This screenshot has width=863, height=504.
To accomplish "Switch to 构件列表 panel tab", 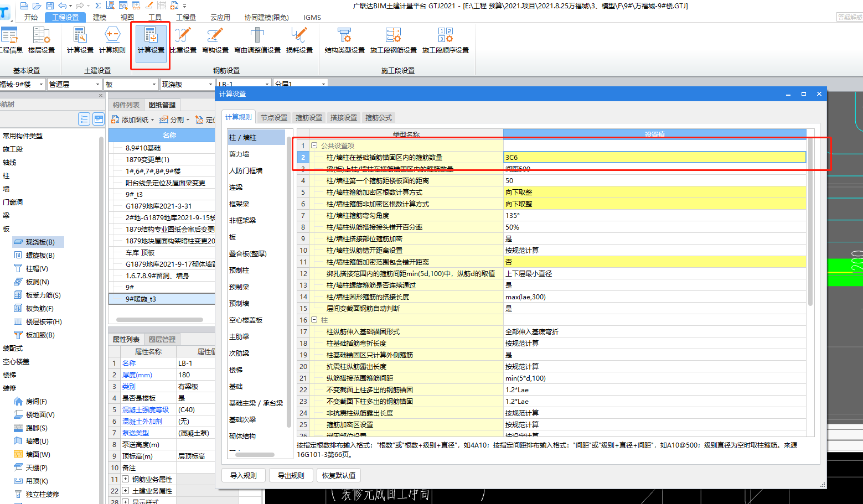I will (126, 105).
